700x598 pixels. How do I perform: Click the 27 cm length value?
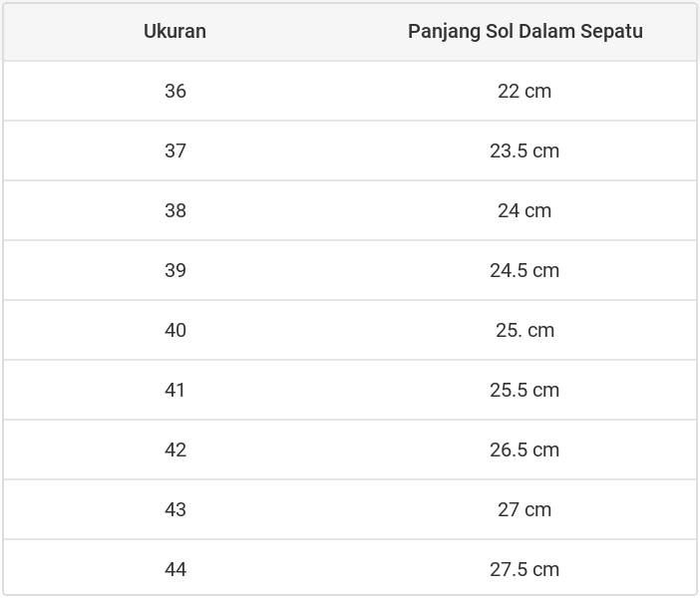pyautogui.click(x=525, y=509)
